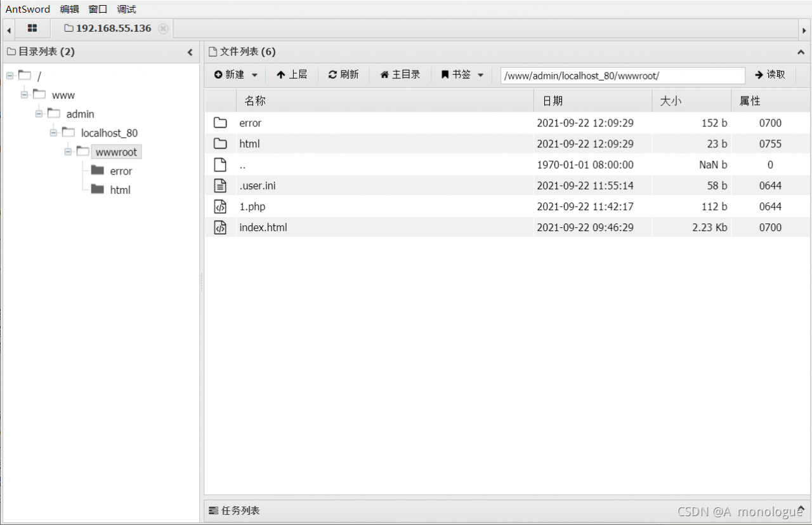This screenshot has height=525, width=812.
Task: Click the 读取 button to load the path
Action: point(770,75)
